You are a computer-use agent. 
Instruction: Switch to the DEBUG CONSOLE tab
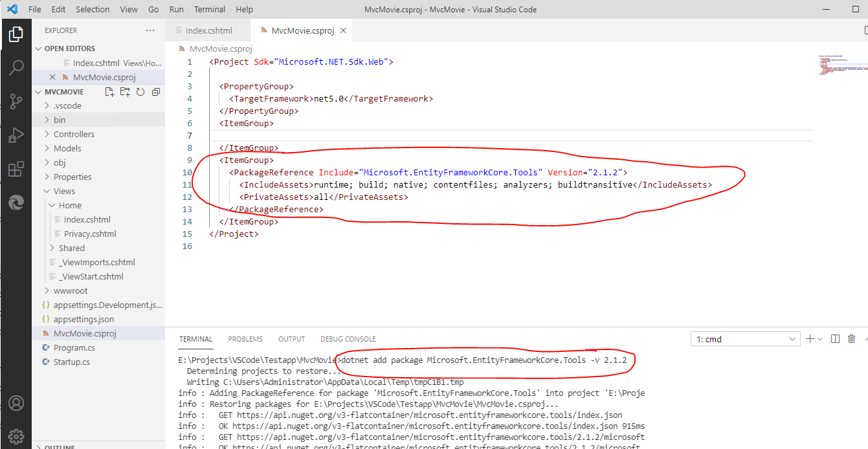coord(348,339)
